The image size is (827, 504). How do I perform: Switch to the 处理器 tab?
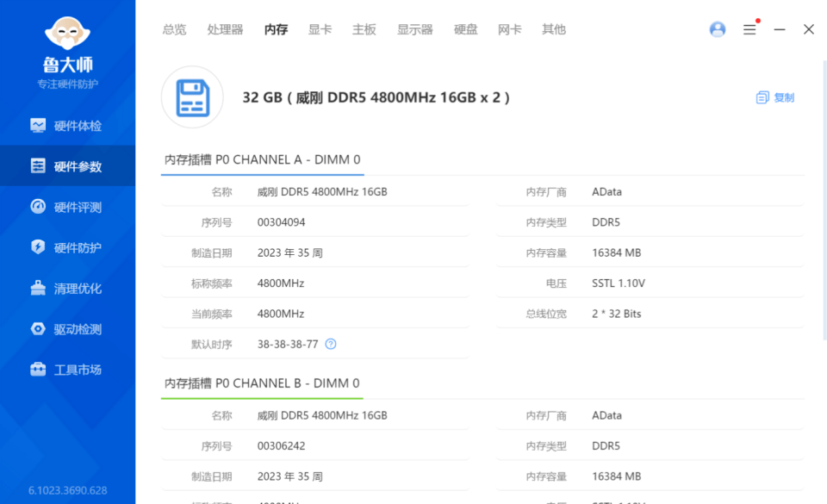pos(225,28)
